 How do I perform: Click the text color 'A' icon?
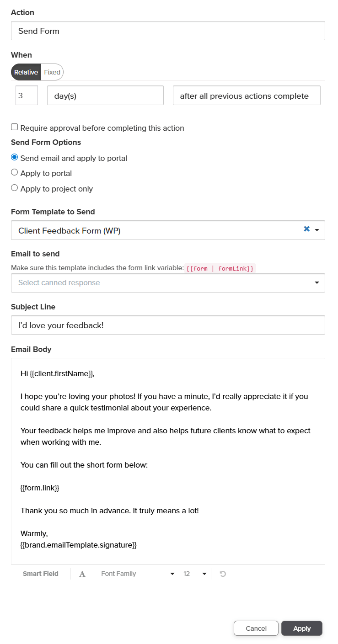click(x=82, y=574)
